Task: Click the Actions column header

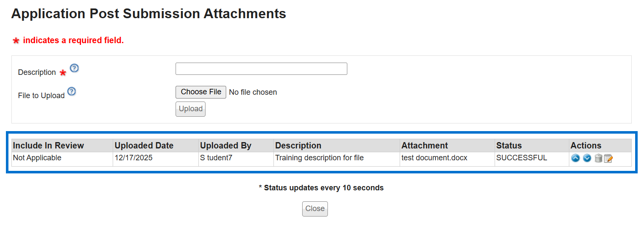Action: 586,145
